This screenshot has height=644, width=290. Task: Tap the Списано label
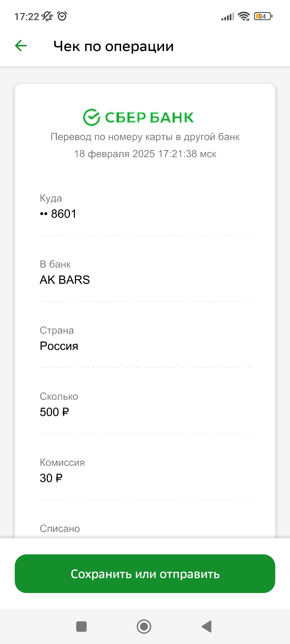(60, 528)
